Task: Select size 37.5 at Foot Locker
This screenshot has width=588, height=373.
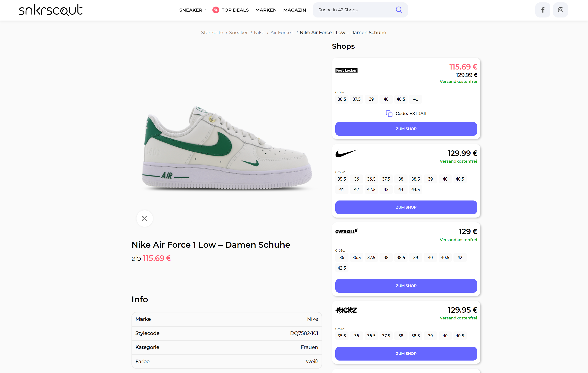Action: click(x=356, y=99)
